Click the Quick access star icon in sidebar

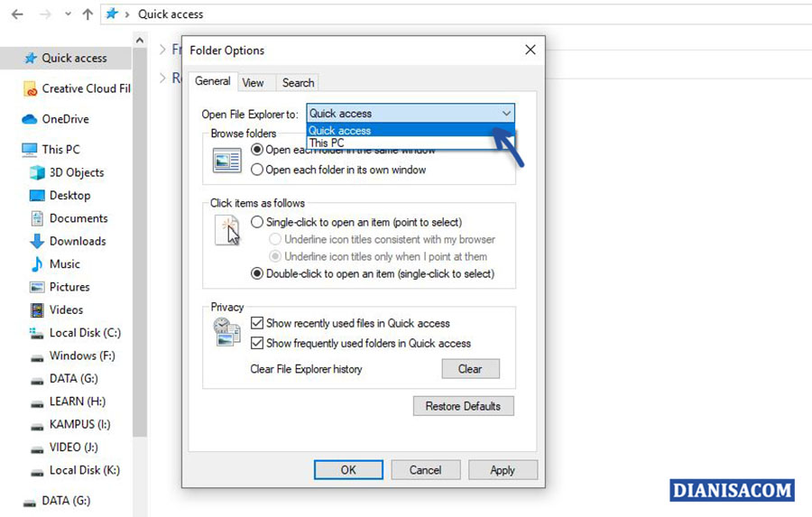coord(31,58)
